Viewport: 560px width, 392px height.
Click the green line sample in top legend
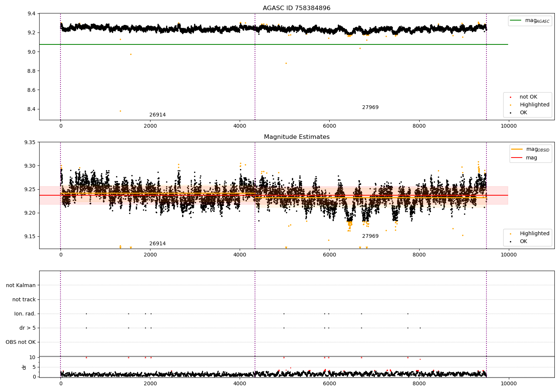click(516, 21)
